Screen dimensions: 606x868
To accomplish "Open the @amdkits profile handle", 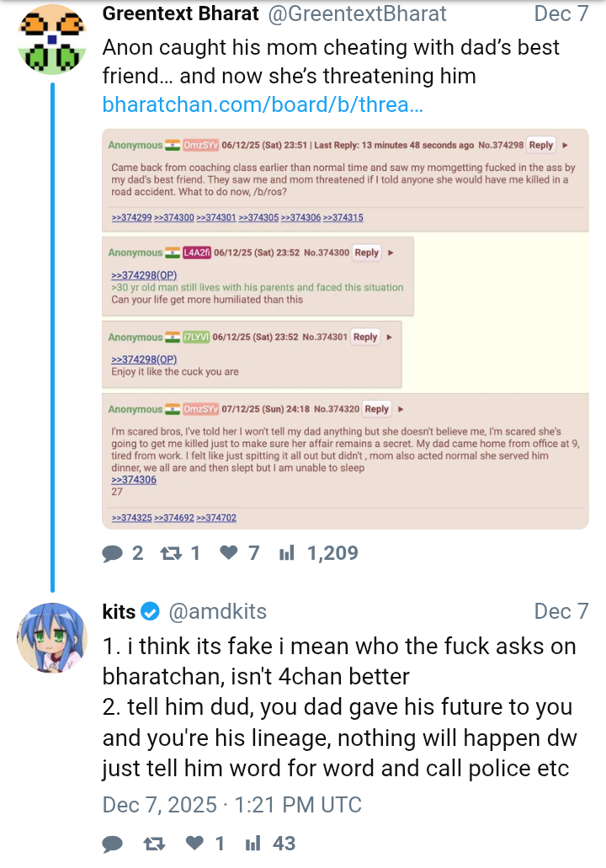I will (x=218, y=611).
